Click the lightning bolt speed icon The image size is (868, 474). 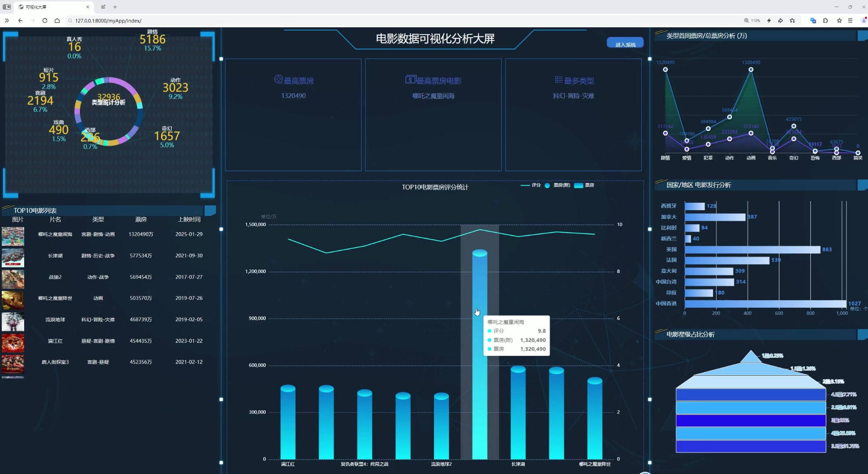(769, 21)
